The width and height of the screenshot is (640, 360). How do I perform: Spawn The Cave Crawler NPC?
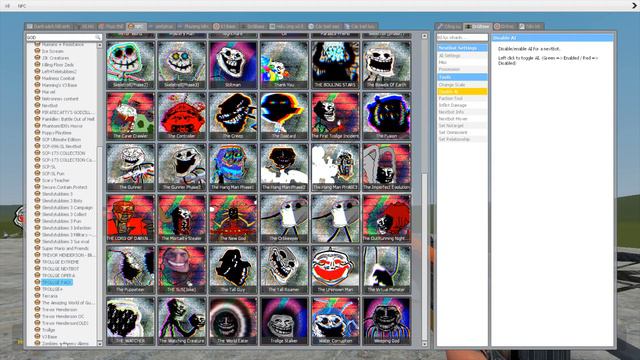point(131,116)
